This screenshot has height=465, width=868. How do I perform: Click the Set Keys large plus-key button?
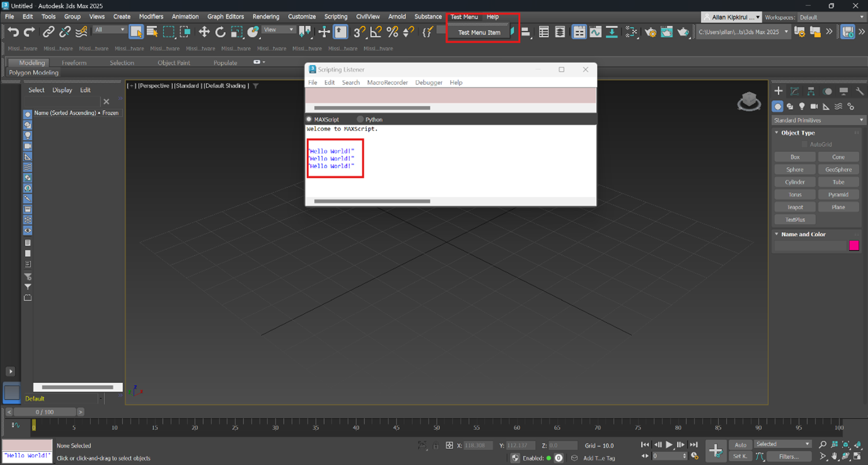715,450
